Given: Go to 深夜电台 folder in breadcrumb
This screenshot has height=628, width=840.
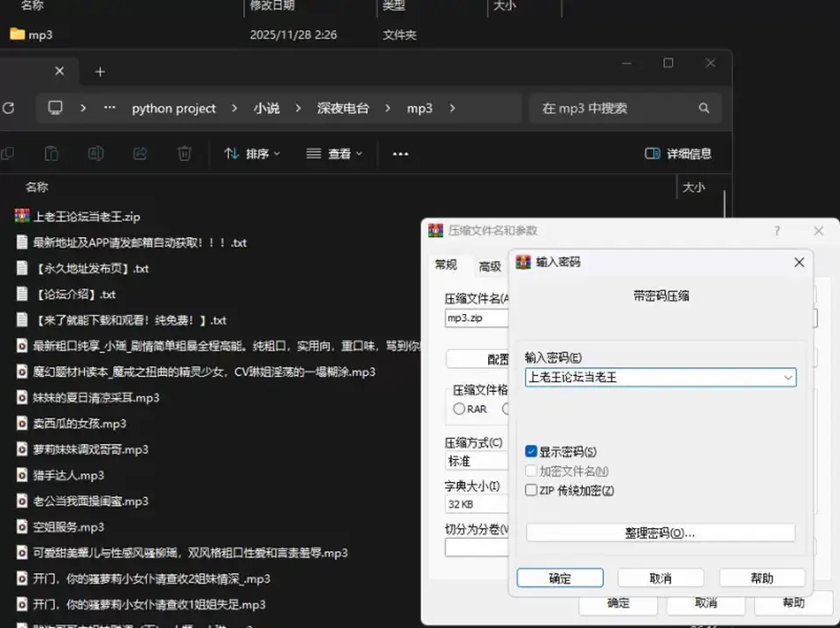Looking at the screenshot, I should 343,108.
